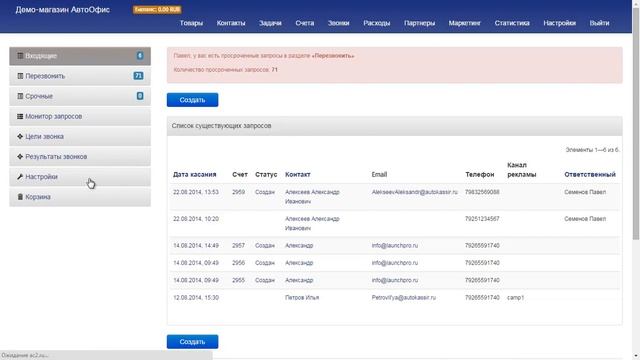Open the Срочные sidebar section
This screenshot has height=360, width=640.
(80, 96)
